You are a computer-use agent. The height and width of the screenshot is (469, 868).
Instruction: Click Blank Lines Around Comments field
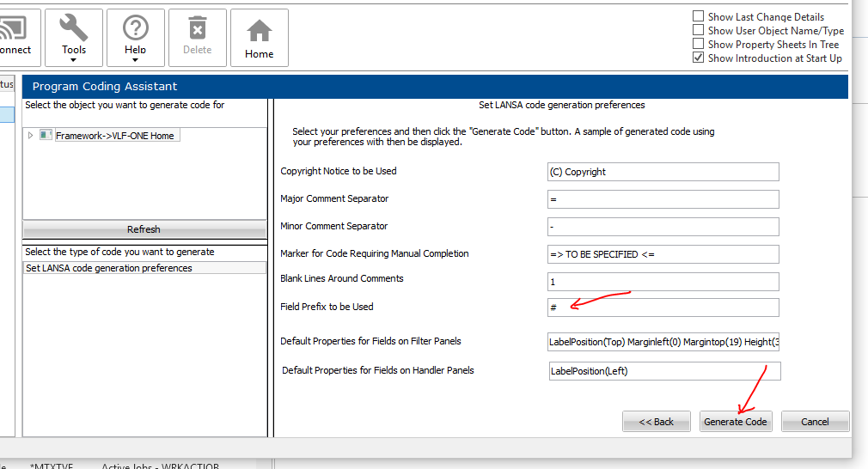pos(663,282)
